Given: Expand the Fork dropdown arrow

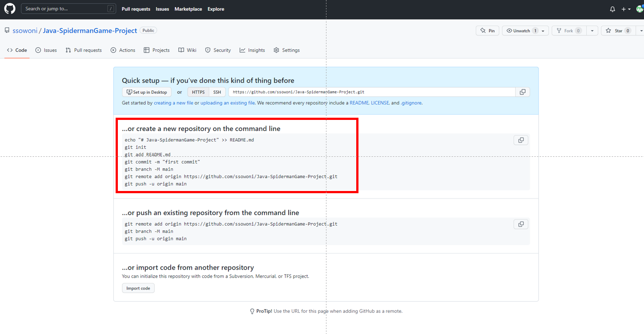Looking at the screenshot, I should click(592, 31).
